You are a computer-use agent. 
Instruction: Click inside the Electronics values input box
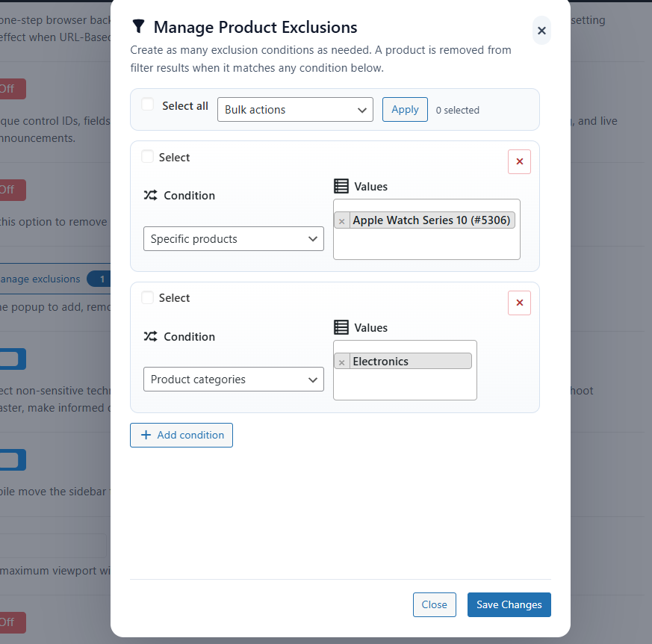click(x=404, y=385)
